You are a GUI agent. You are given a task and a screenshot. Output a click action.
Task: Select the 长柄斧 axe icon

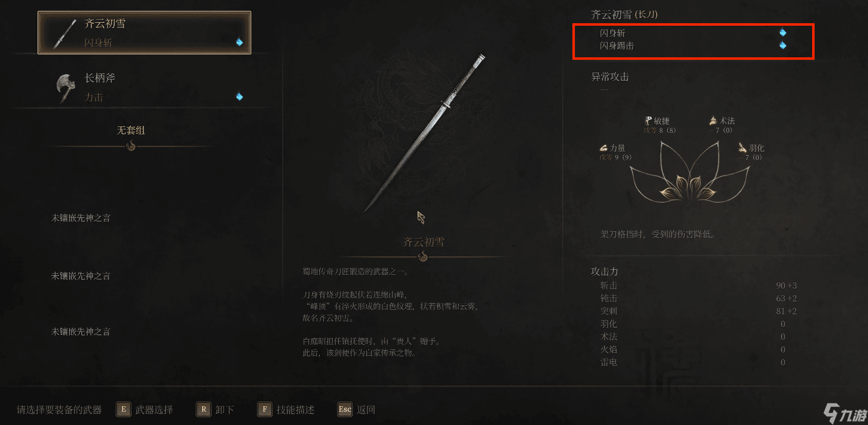point(66,87)
